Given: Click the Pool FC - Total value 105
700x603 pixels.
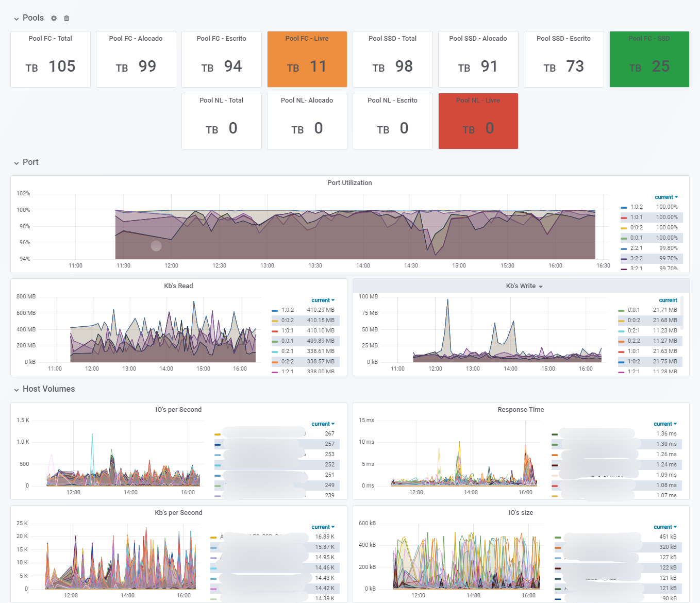Looking at the screenshot, I should (x=62, y=66).
